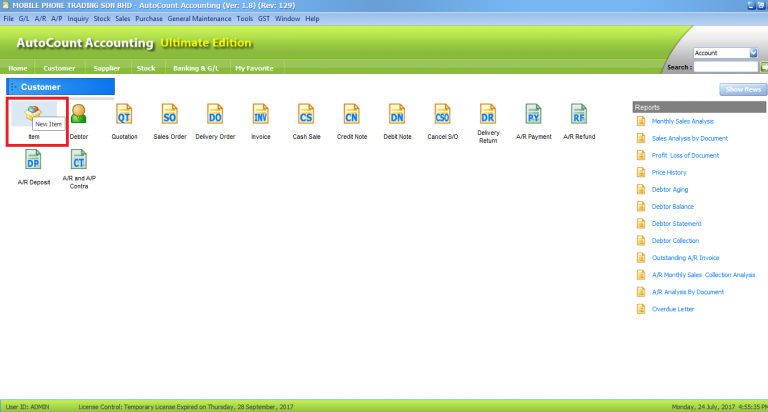The width and height of the screenshot is (768, 412).
Task: Open the A/R Refund (RF) icon
Action: 579,114
